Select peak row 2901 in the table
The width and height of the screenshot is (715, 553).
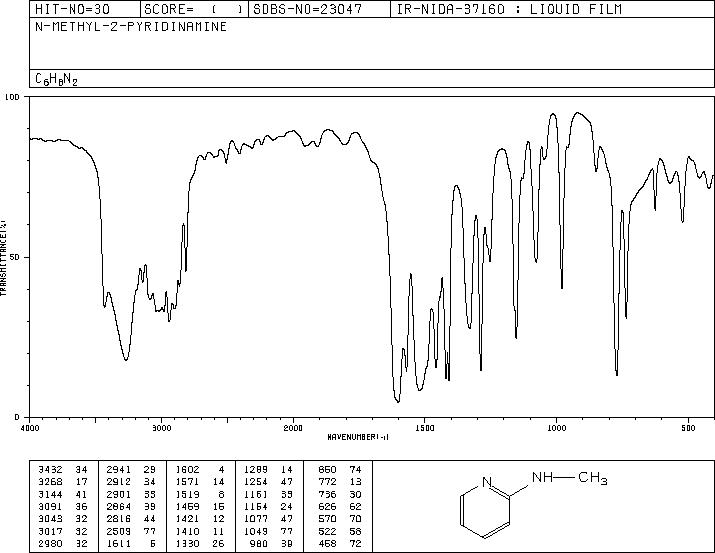[131, 494]
